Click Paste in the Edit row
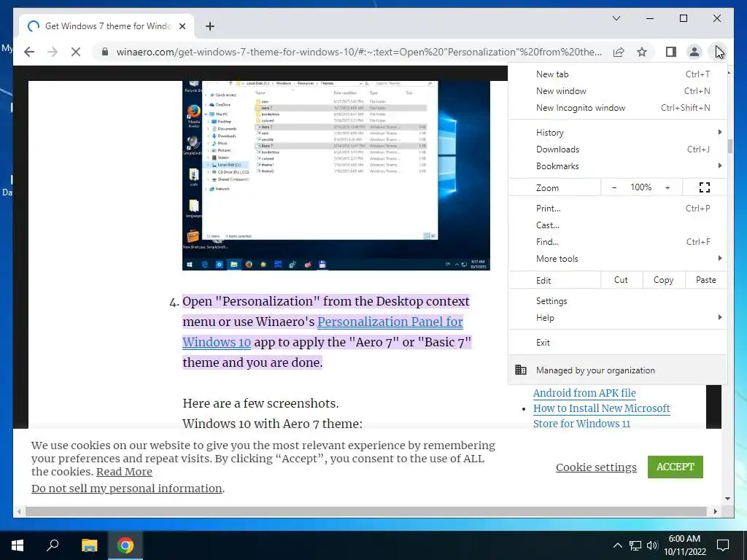Image resolution: width=747 pixels, height=560 pixels. tap(706, 280)
